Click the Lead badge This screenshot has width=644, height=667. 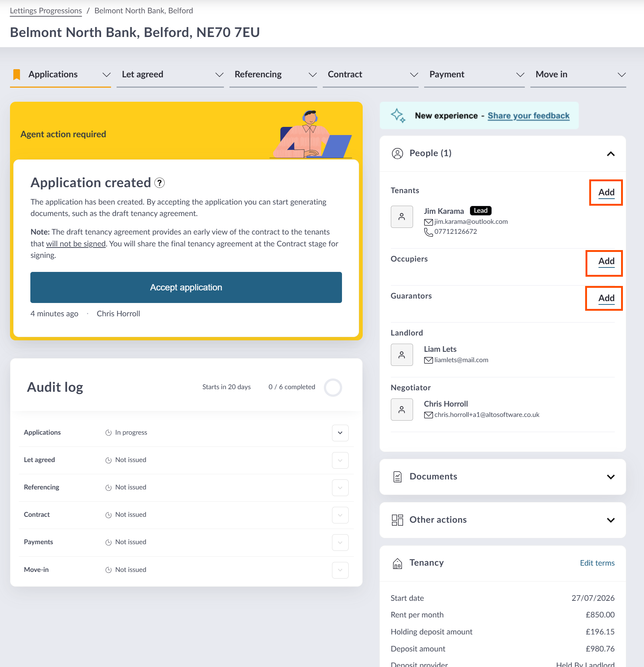click(x=480, y=210)
